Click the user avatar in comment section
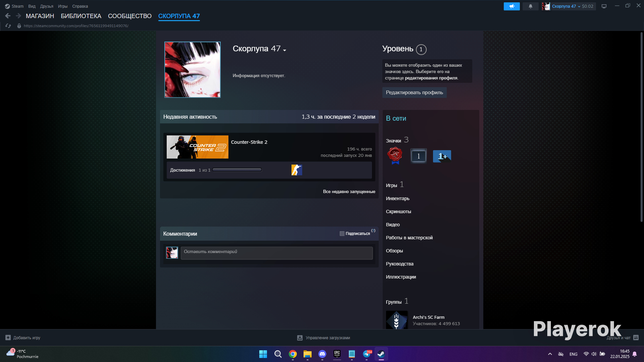This screenshot has height=362, width=644. [172, 253]
